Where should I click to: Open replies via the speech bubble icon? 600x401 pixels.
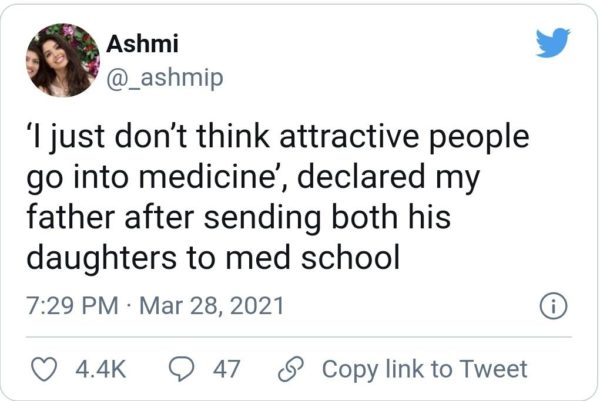[182, 369]
